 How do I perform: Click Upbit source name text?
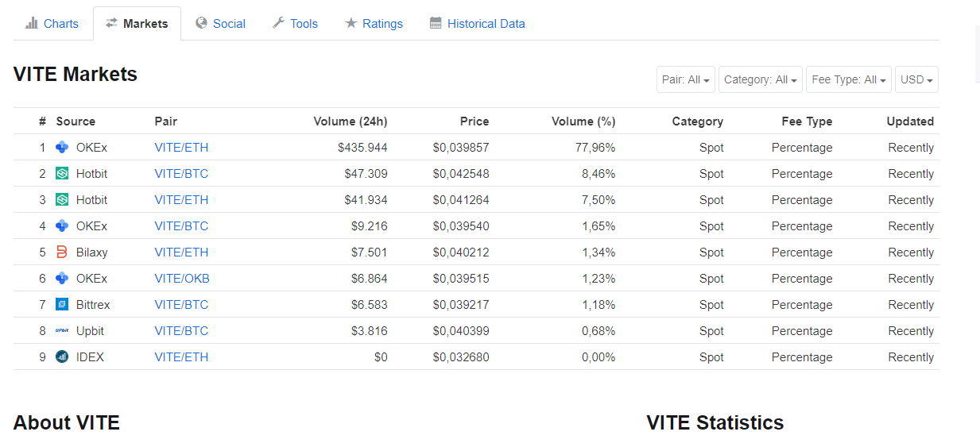[90, 331]
